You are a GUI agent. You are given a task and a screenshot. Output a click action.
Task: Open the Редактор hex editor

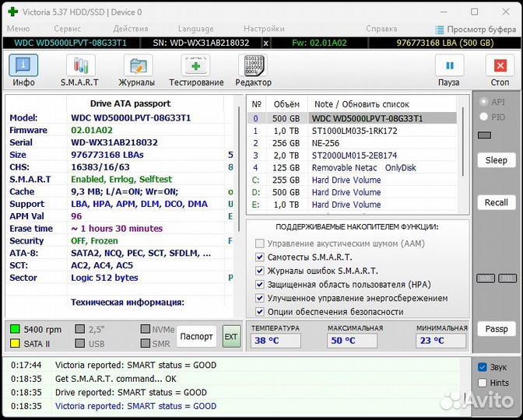click(254, 65)
